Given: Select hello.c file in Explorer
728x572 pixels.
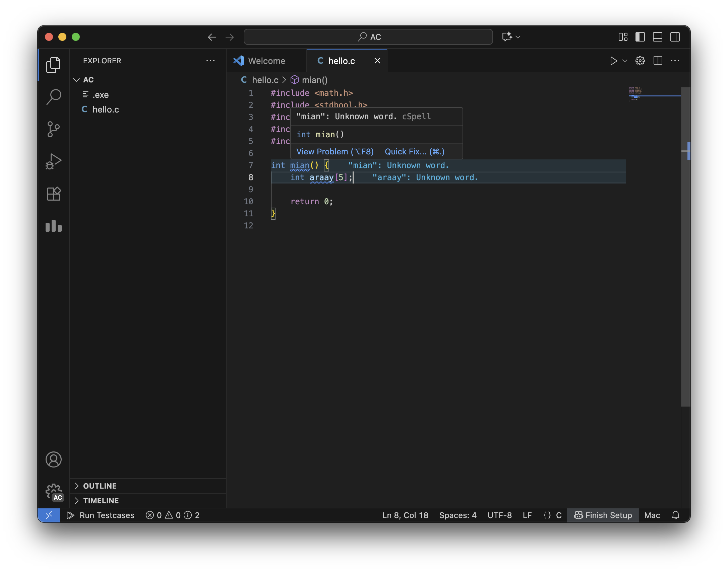Looking at the screenshot, I should click(x=105, y=110).
